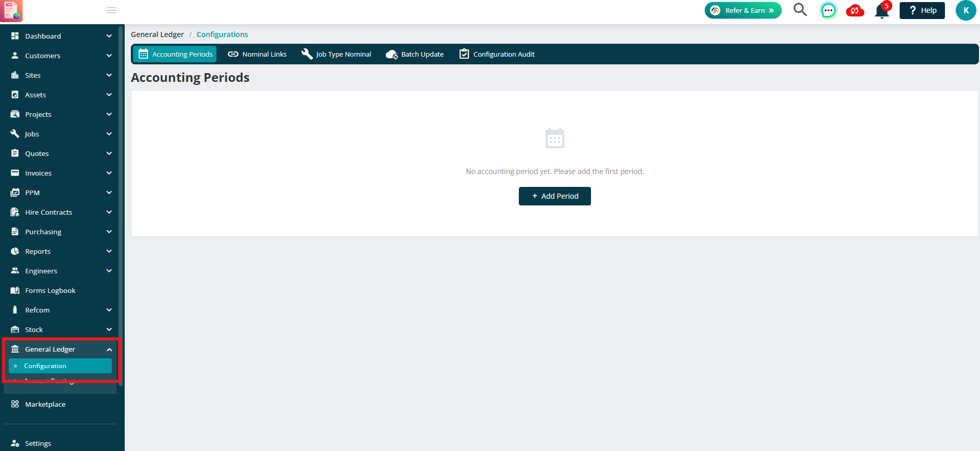
Task: Open the Settings menu item
Action: (60, 443)
